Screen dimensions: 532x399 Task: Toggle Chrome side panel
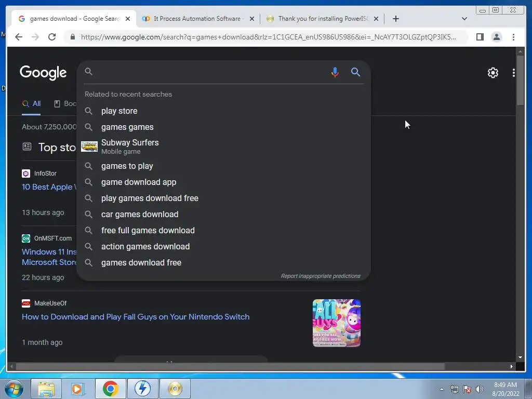coord(480,37)
